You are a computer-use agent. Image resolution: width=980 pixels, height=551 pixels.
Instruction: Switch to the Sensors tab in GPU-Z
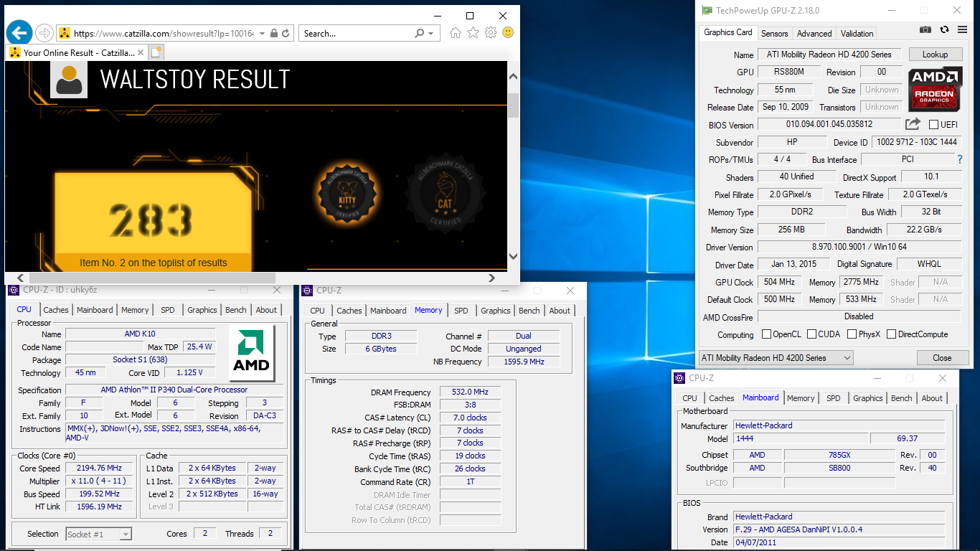point(774,33)
